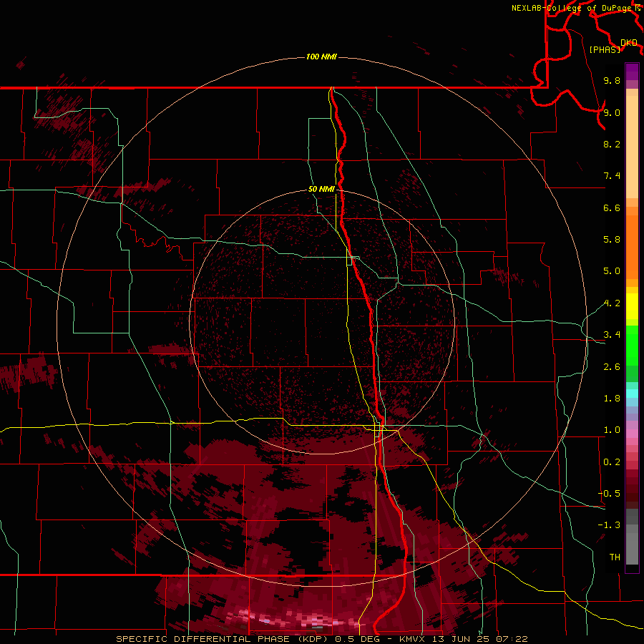Click the 1.0 scale value
644x644 pixels.
coord(612,430)
